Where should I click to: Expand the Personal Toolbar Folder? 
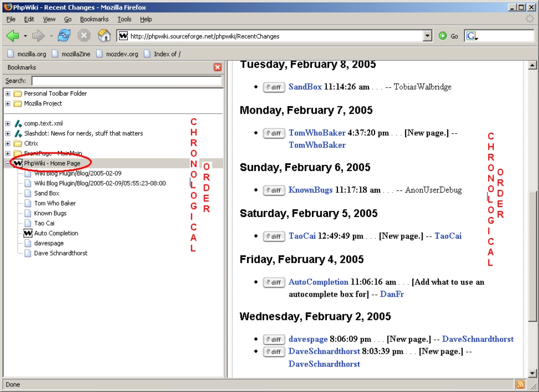[8, 93]
